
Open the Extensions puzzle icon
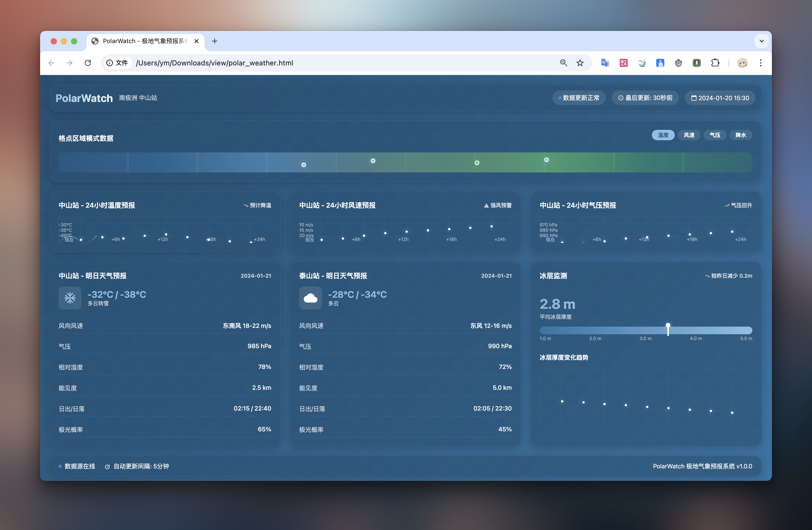click(715, 63)
